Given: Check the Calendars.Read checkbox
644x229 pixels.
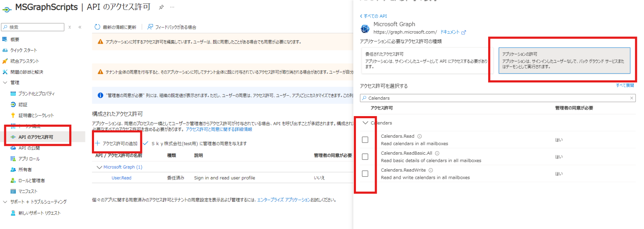Looking at the screenshot, I should 365,140.
